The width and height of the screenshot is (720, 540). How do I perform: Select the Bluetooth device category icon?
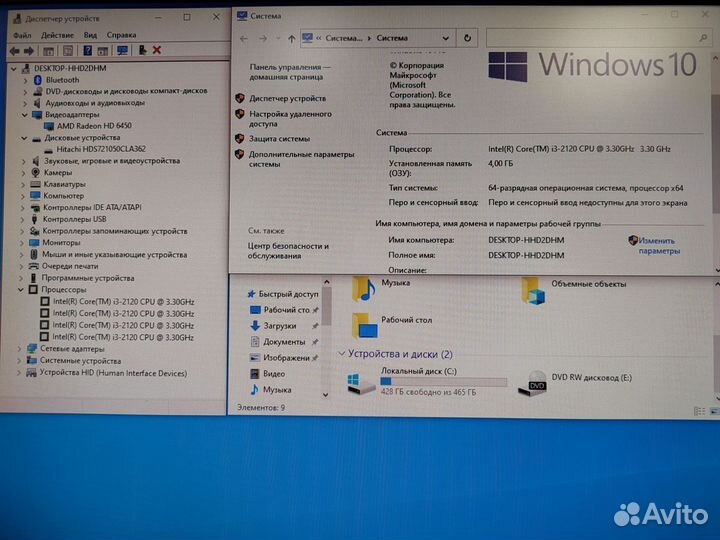[x=38, y=80]
